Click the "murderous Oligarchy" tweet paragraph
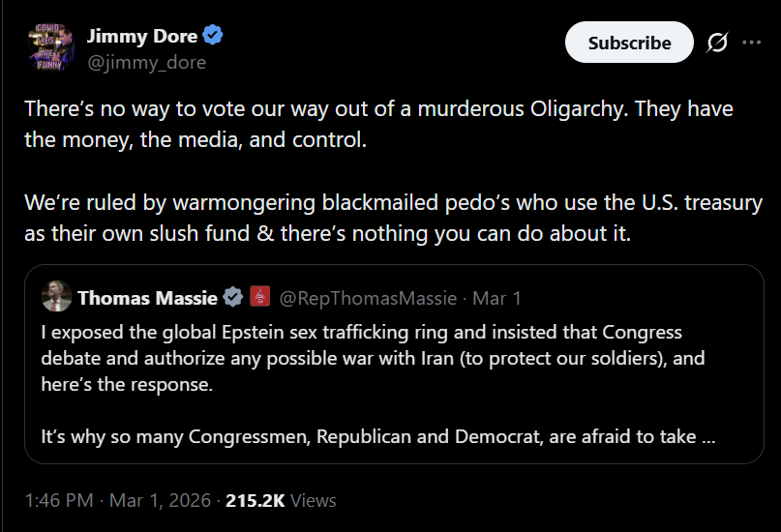Viewport: 781px width, 532px height. (378, 124)
